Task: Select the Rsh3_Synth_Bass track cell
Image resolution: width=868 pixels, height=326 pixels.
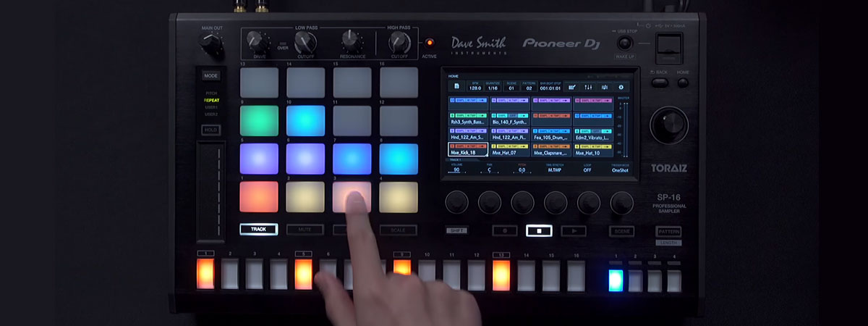Action: click(x=468, y=118)
